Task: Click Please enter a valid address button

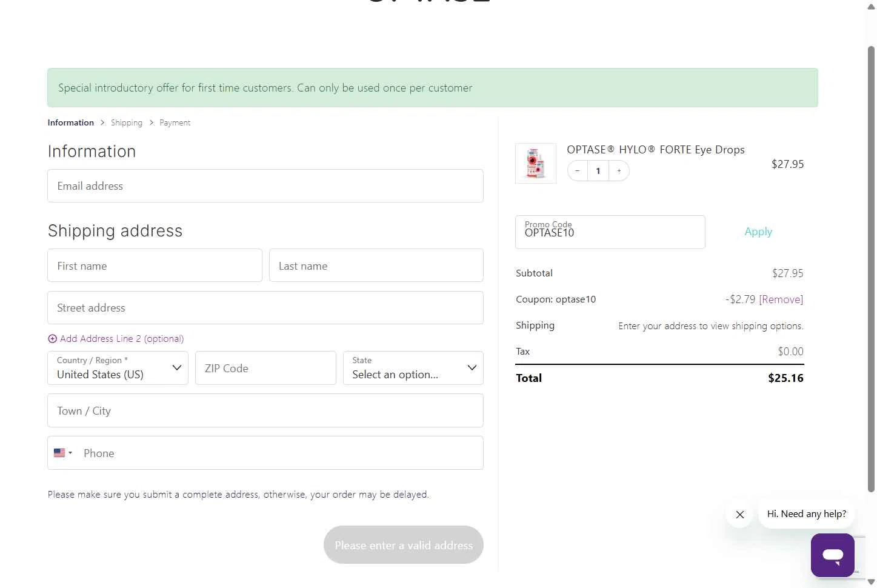Action: [404, 545]
